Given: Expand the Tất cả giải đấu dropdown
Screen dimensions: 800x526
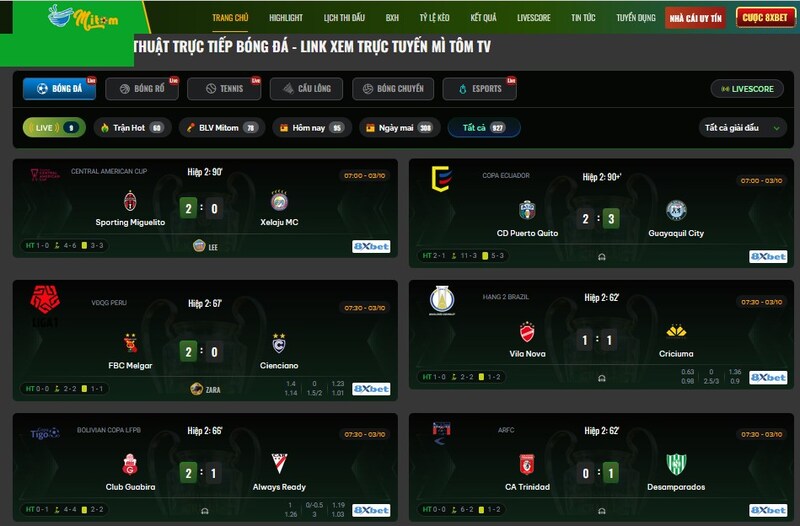Looking at the screenshot, I should (742, 128).
